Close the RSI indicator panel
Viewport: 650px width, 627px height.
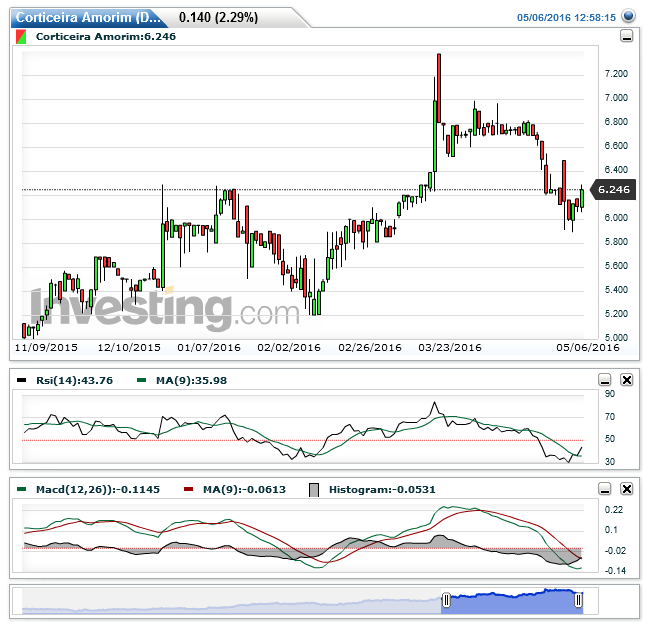pyautogui.click(x=627, y=379)
